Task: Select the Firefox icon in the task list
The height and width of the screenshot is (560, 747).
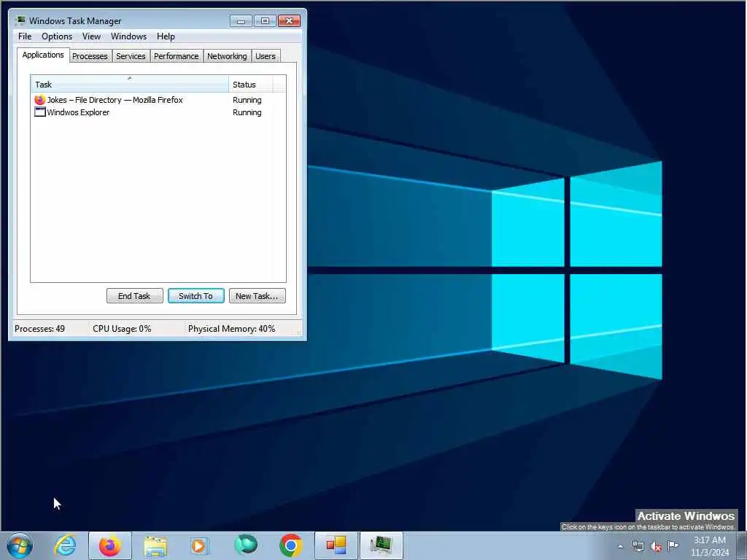Action: click(x=39, y=99)
